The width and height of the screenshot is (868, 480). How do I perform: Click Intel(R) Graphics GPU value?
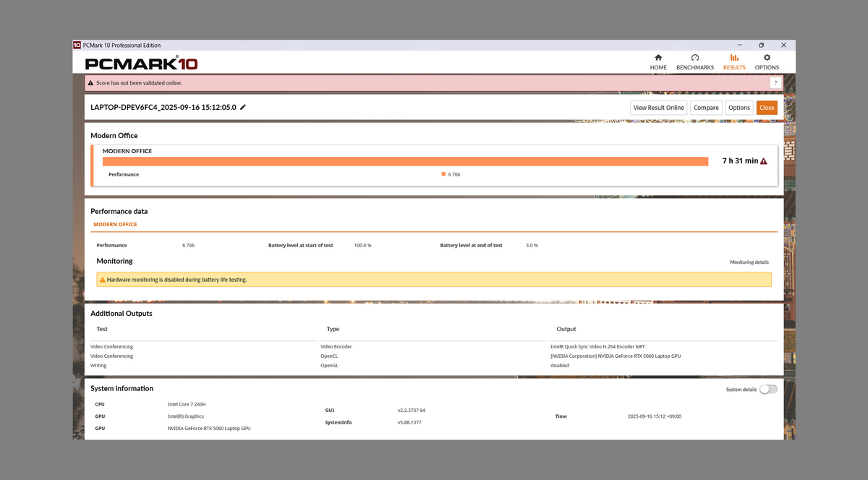[x=186, y=416]
